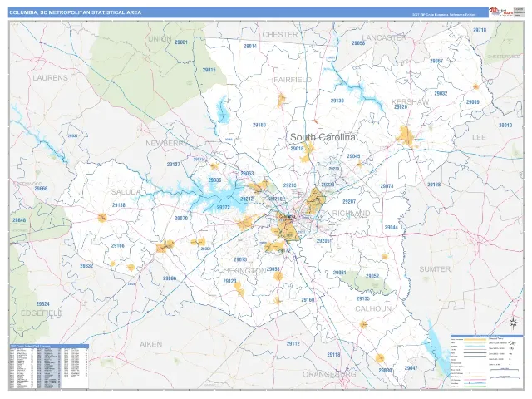Viewport: 532px width, 399px height.
Task: Select ZIP code 29824
Action: coord(42,304)
